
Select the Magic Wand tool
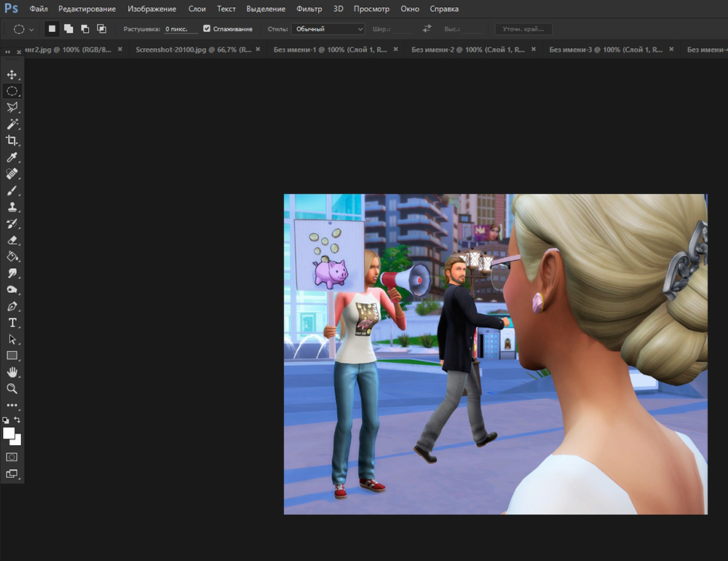[x=12, y=125]
